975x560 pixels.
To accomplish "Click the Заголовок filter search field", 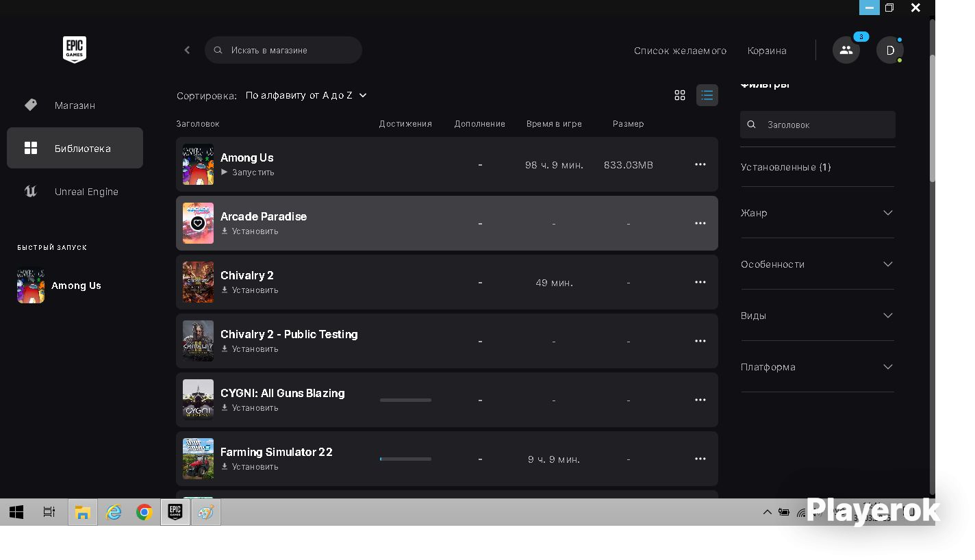I will tap(818, 125).
